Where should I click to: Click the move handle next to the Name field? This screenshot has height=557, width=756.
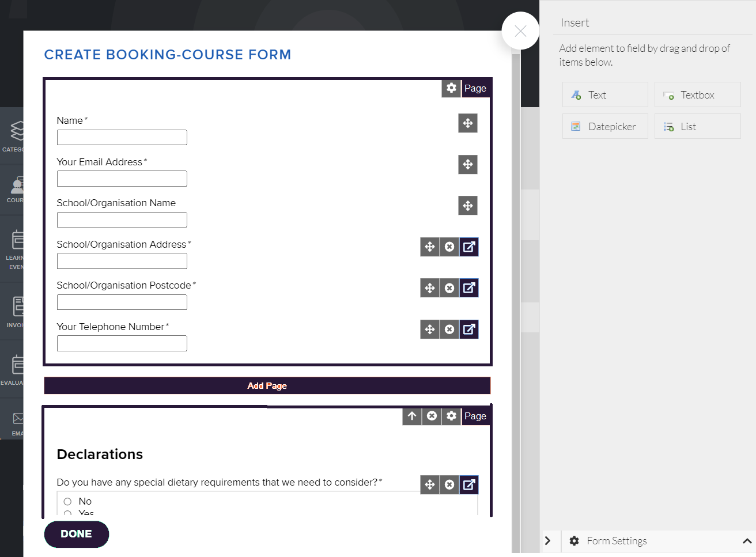(467, 123)
